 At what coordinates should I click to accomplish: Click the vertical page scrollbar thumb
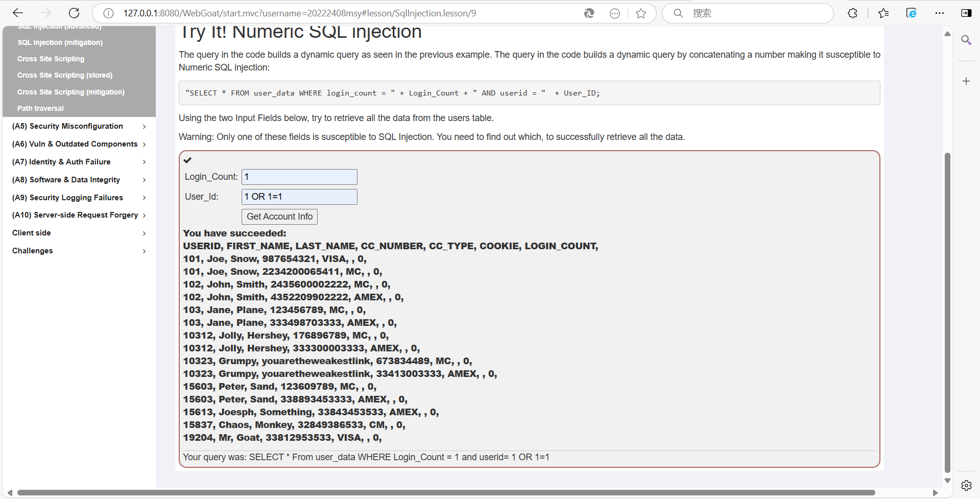click(x=947, y=312)
